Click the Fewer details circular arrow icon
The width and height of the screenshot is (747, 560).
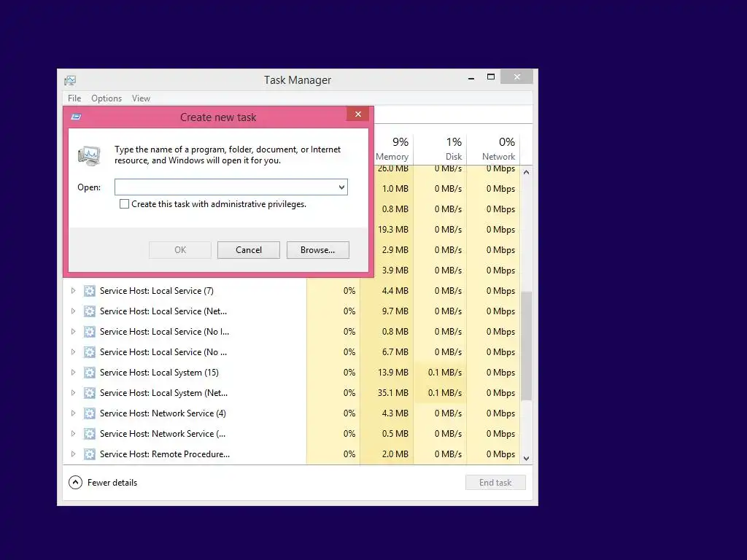(x=75, y=483)
